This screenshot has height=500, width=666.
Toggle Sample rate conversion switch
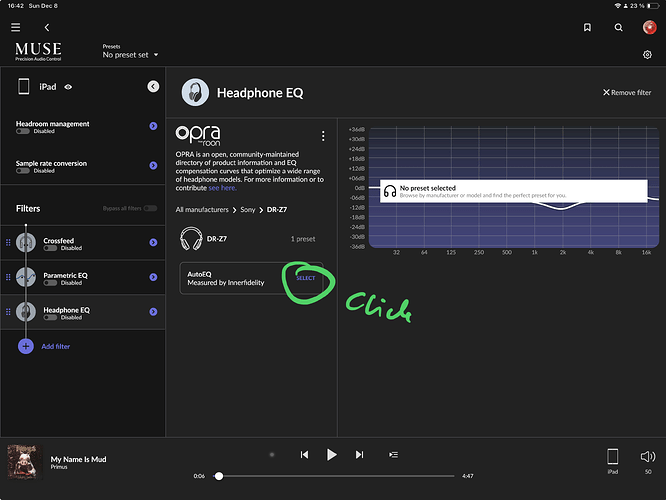point(23,171)
